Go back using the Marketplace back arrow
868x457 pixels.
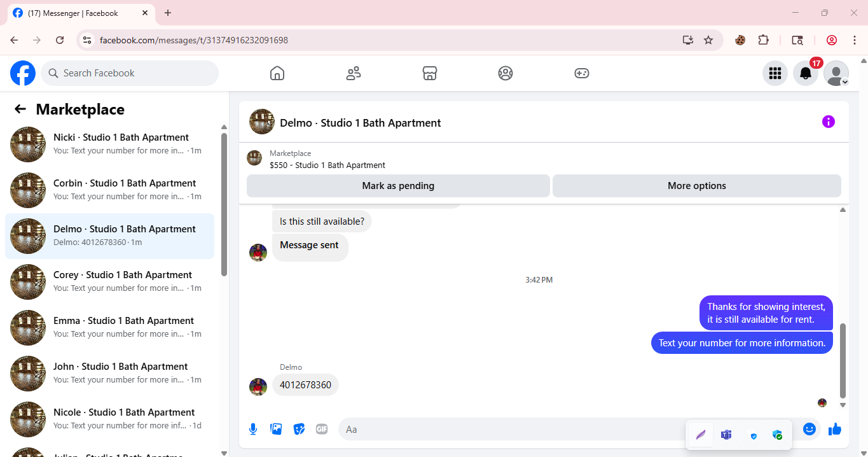click(x=20, y=109)
